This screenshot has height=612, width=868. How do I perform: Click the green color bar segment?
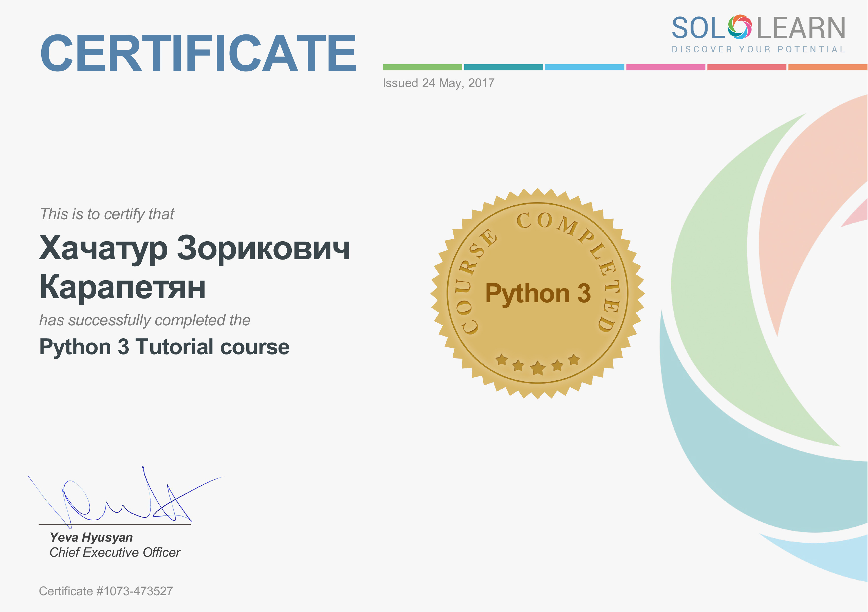[422, 67]
